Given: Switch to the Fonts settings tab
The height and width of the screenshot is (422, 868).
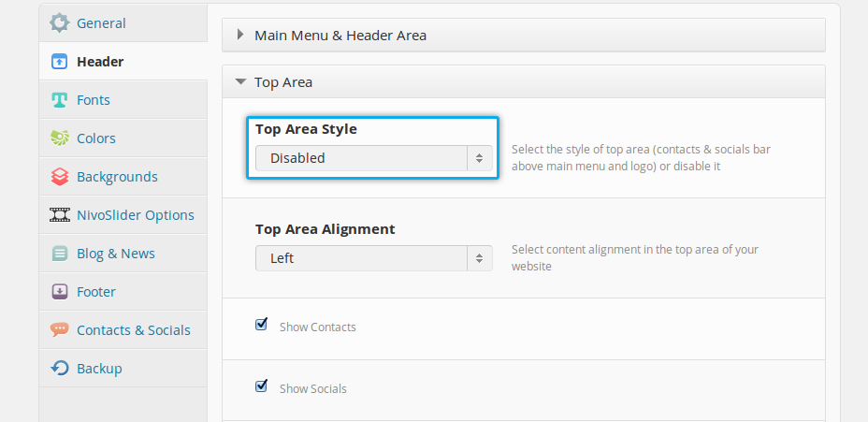Looking at the screenshot, I should click(94, 100).
